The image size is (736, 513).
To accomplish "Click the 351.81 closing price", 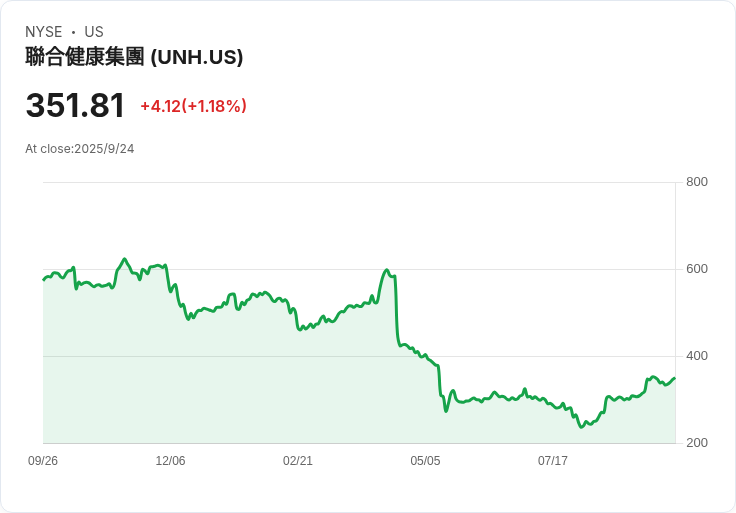I will pos(75,106).
